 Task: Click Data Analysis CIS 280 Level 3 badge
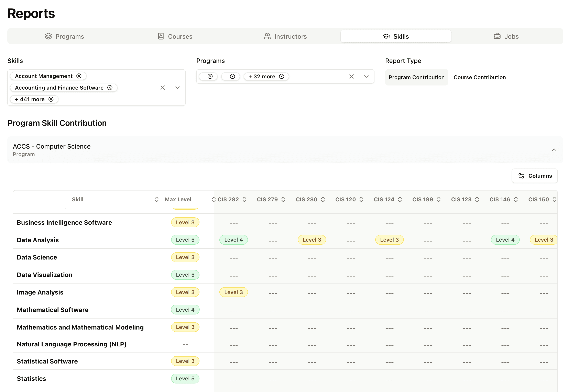point(312,240)
